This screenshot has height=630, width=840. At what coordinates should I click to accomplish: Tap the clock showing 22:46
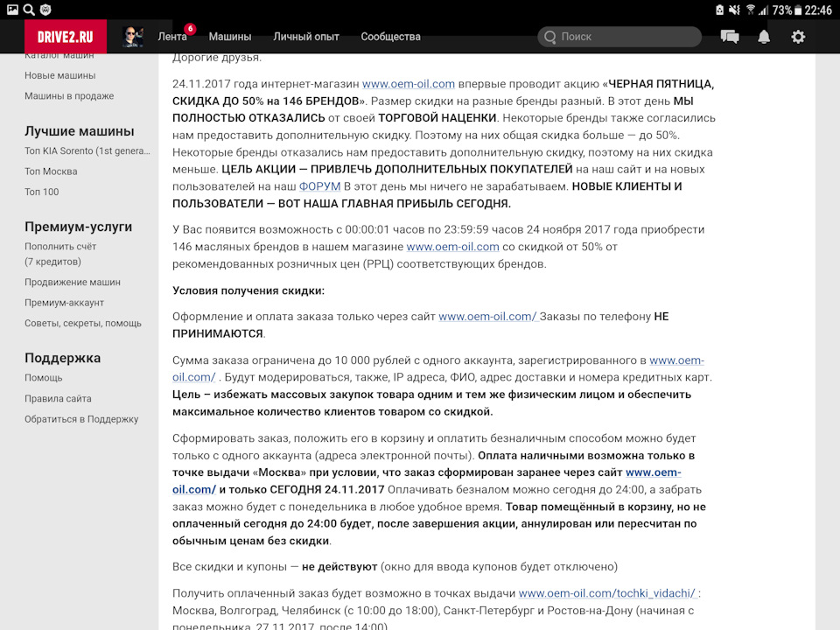pos(818,10)
